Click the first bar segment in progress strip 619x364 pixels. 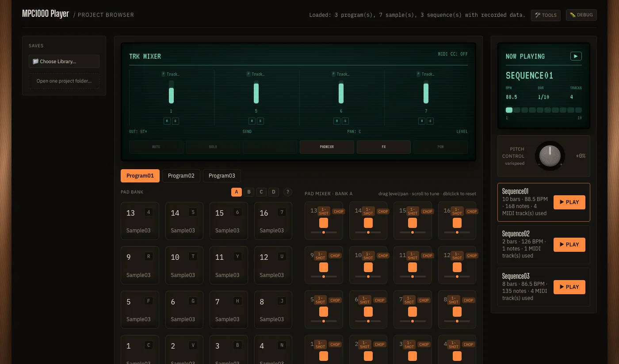[509, 110]
